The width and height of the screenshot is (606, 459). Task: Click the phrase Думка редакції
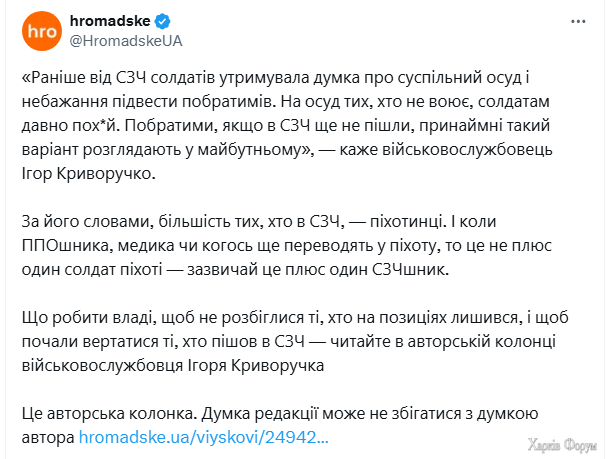click(260, 414)
